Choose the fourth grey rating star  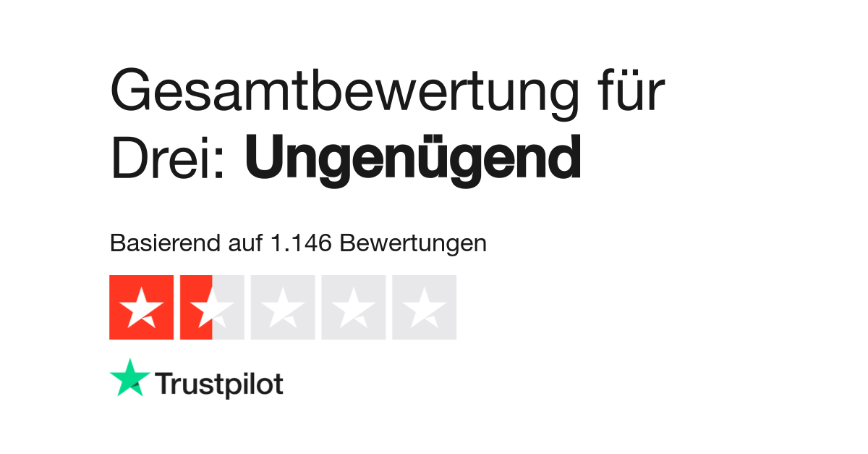(354, 307)
